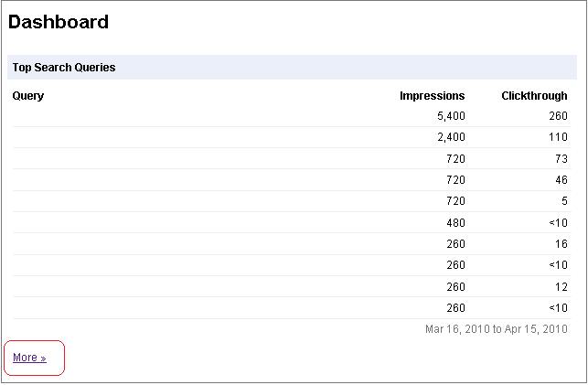
Task: Open the "More »" link
Action: click(29, 358)
